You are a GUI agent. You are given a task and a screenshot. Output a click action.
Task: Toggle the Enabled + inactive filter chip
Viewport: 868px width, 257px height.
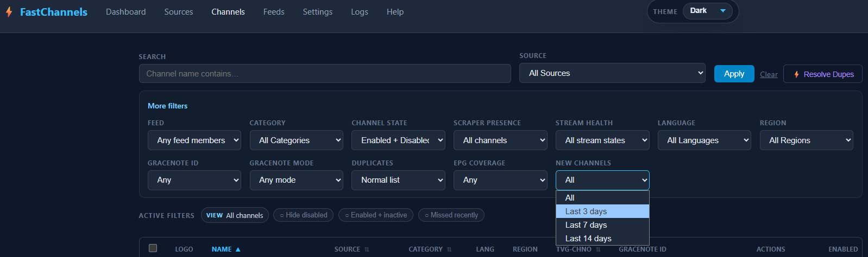pyautogui.click(x=376, y=215)
